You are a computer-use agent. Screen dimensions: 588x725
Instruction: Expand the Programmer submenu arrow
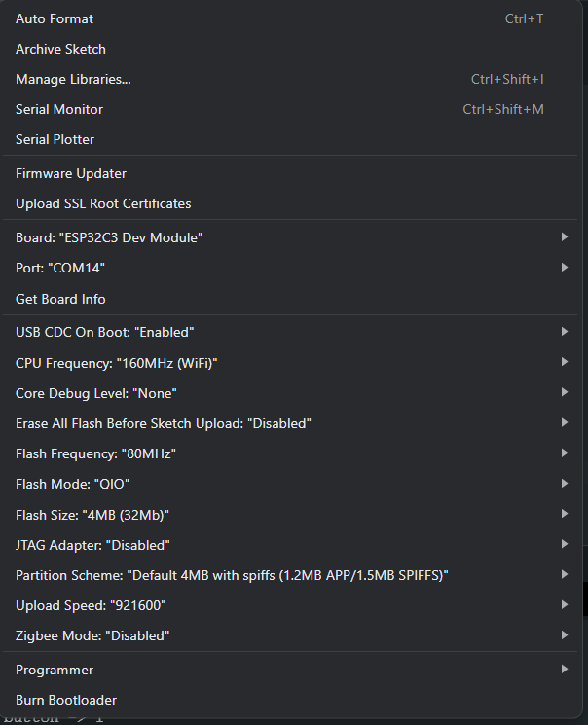point(564,670)
